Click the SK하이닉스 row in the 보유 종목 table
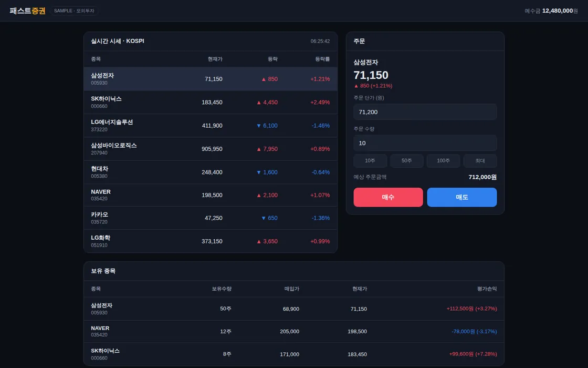 293,354
